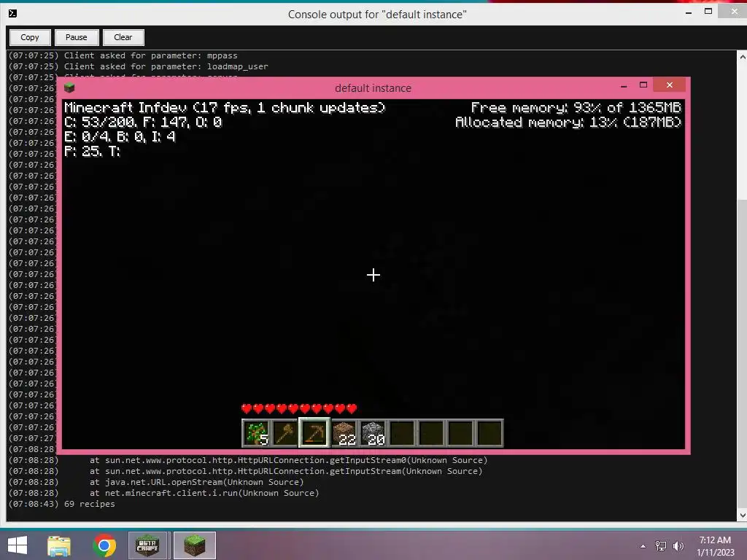Open the Windows Start menu
Viewport: 747px width, 560px height.
pyautogui.click(x=18, y=545)
